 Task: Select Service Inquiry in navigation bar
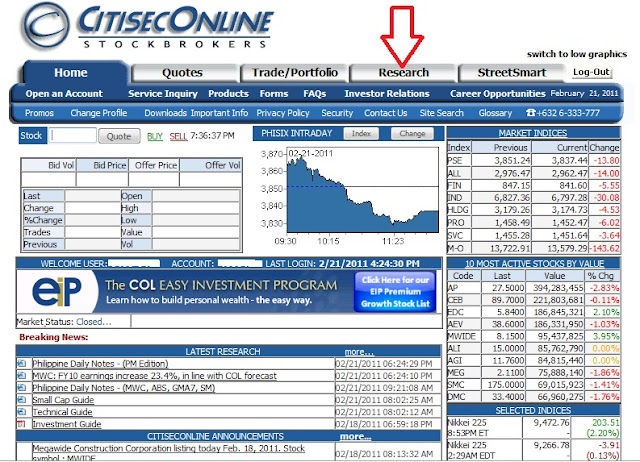163,93
